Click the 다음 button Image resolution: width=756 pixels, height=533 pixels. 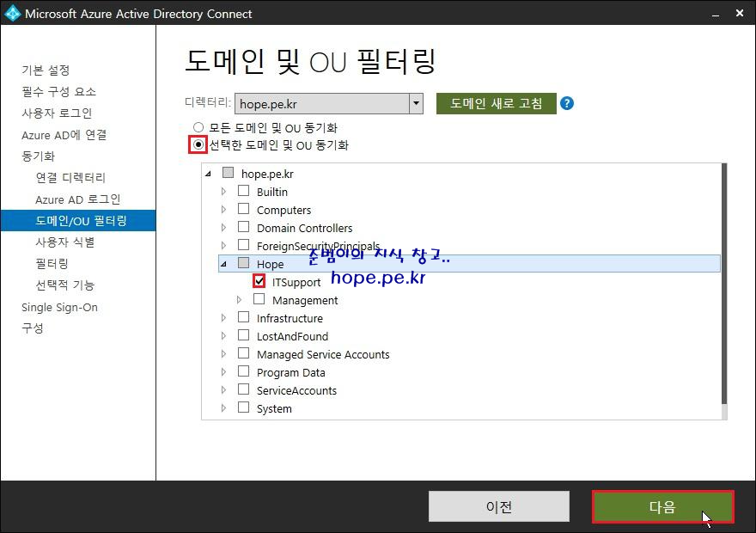(663, 506)
